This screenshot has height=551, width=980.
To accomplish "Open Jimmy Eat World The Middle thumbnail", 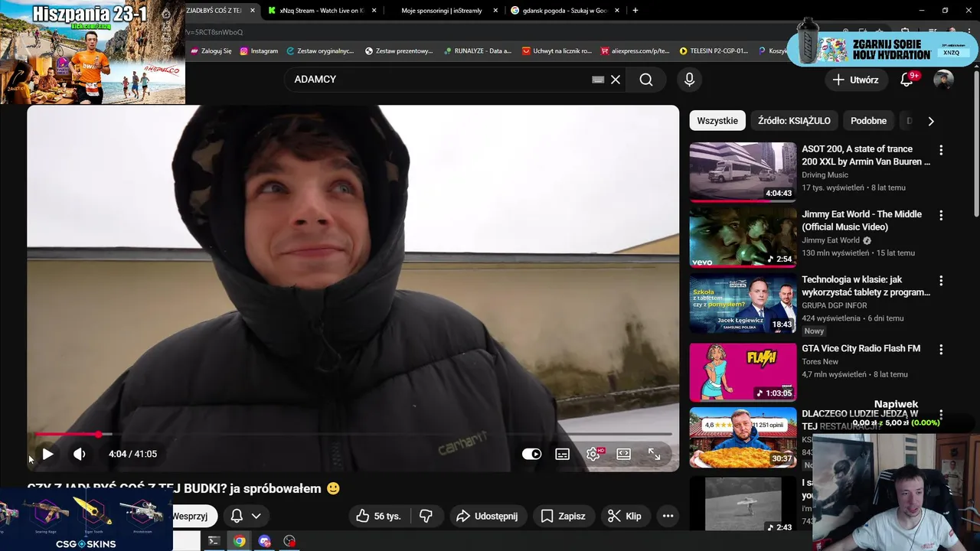I will [x=743, y=237].
